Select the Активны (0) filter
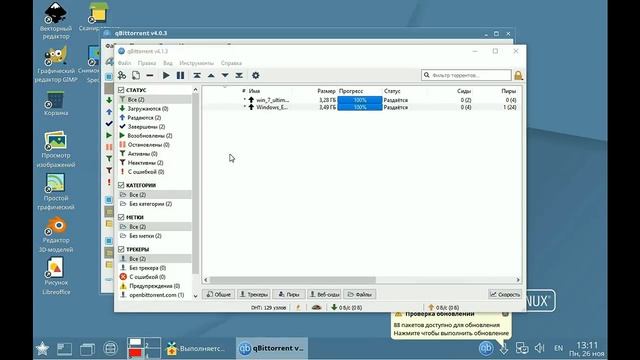 tap(154, 153)
